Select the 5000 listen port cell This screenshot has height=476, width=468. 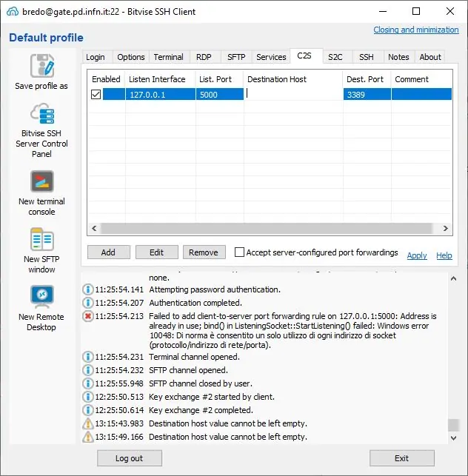[x=220, y=95]
